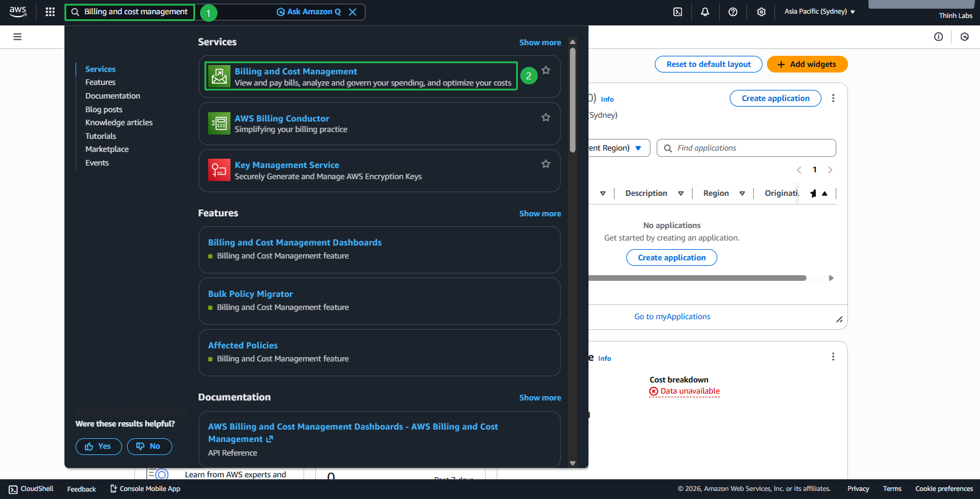Clear search with the X icon
This screenshot has height=499, width=980.
point(352,12)
